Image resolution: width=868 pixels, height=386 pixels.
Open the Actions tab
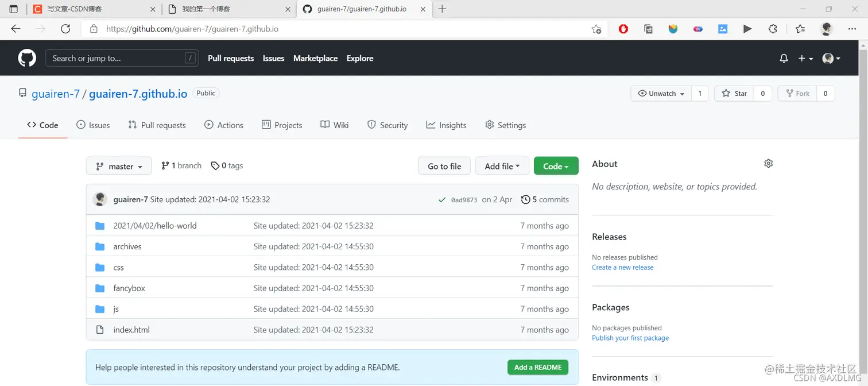pos(224,125)
